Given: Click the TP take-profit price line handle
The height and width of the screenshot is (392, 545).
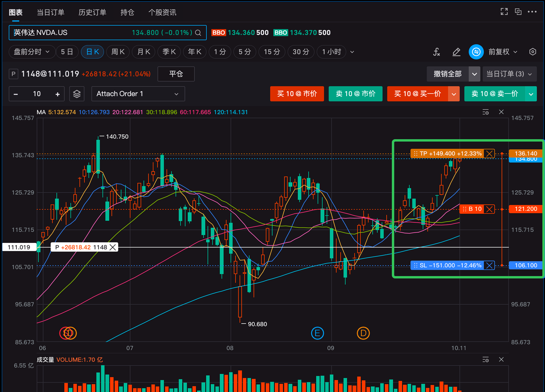Looking at the screenshot, I should point(416,154).
